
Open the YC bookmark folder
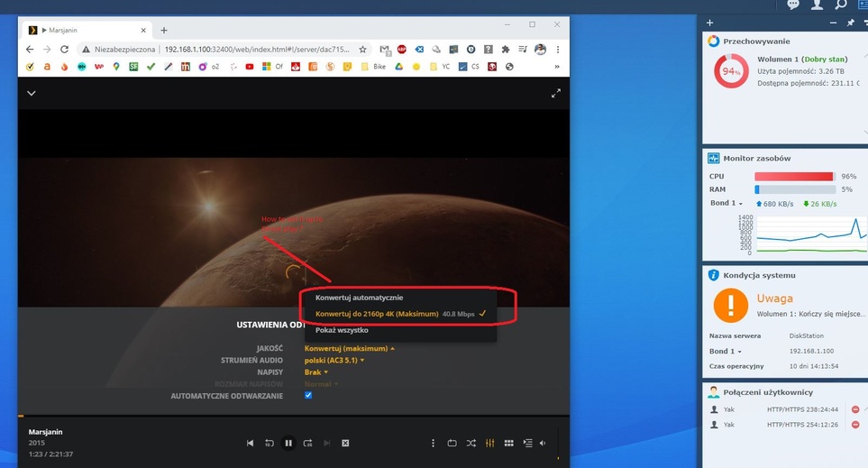440,67
